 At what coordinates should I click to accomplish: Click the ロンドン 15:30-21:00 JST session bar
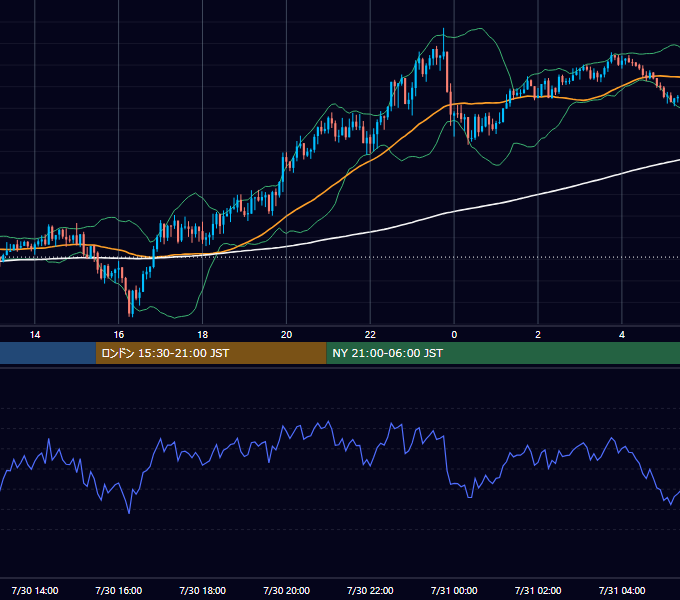(211, 353)
